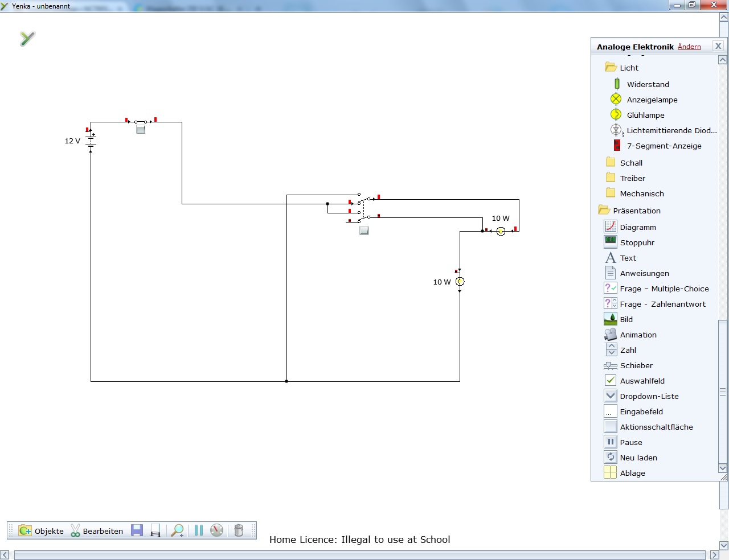This screenshot has height=560, width=729.
Task: Select the Glühlampe component
Action: coord(645,115)
